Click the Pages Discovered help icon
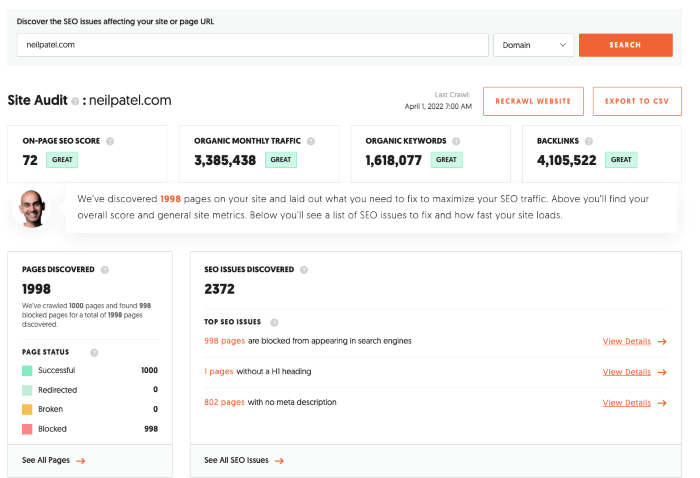 tap(104, 270)
